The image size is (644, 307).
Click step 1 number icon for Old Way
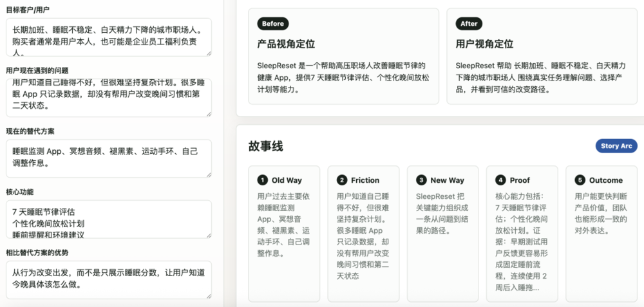(x=262, y=180)
